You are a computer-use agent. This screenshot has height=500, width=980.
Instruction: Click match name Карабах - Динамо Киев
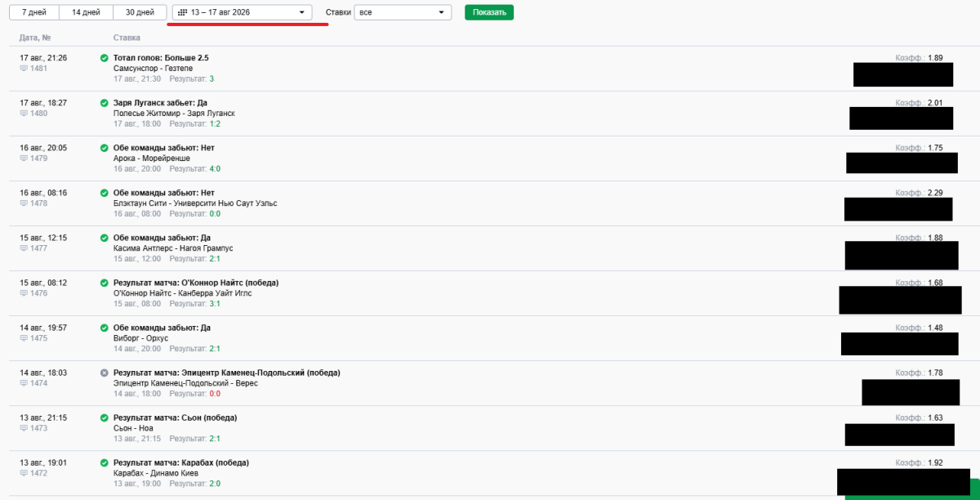click(x=154, y=473)
